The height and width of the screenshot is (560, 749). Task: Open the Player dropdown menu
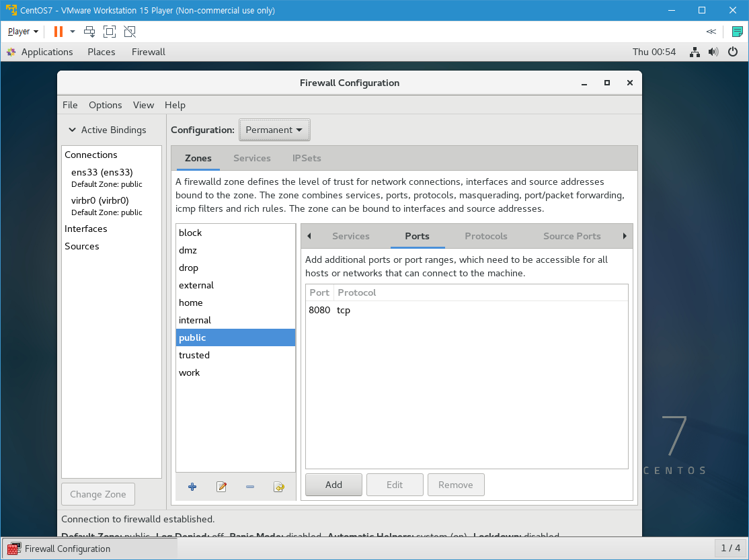[x=23, y=32]
